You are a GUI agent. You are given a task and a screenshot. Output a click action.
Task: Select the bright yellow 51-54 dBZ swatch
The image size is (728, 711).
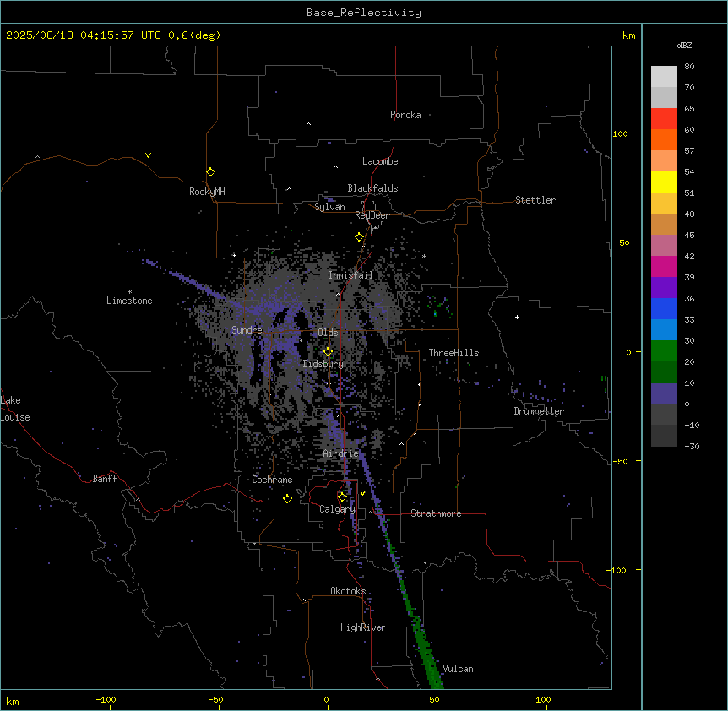[664, 182]
